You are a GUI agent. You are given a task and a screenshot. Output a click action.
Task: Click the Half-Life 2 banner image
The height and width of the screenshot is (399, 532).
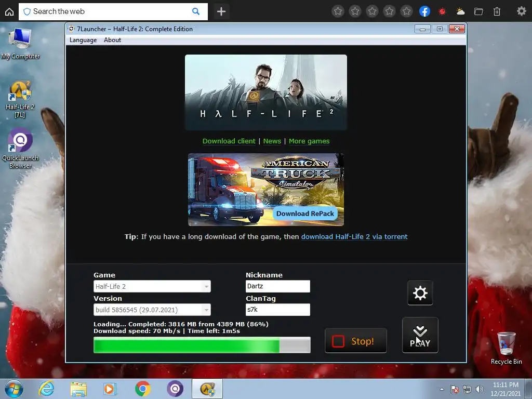265,92
